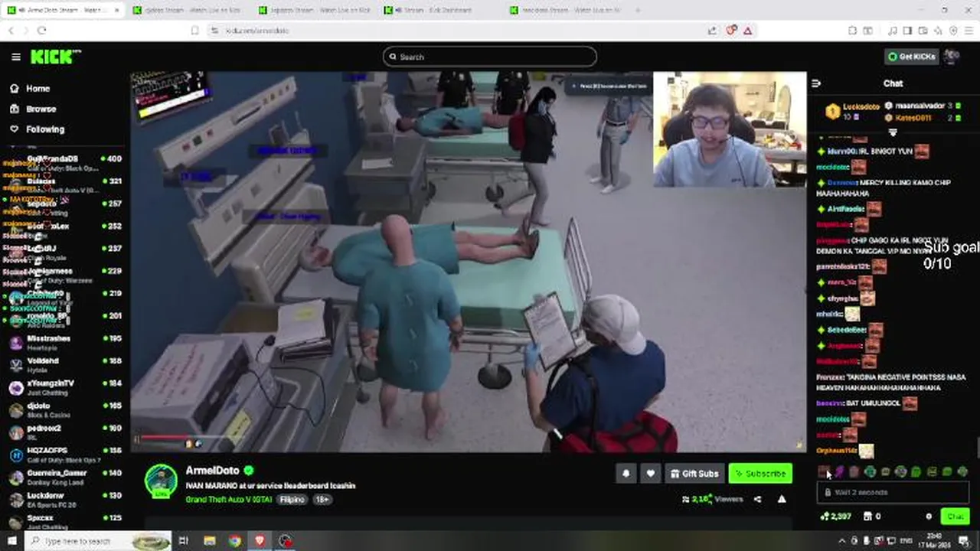Reload the browser page
The height and width of the screenshot is (551, 980).
coord(41,30)
